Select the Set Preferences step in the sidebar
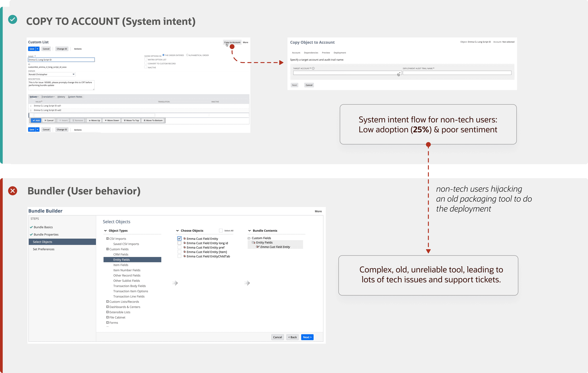This screenshot has height=373, width=588. click(44, 249)
